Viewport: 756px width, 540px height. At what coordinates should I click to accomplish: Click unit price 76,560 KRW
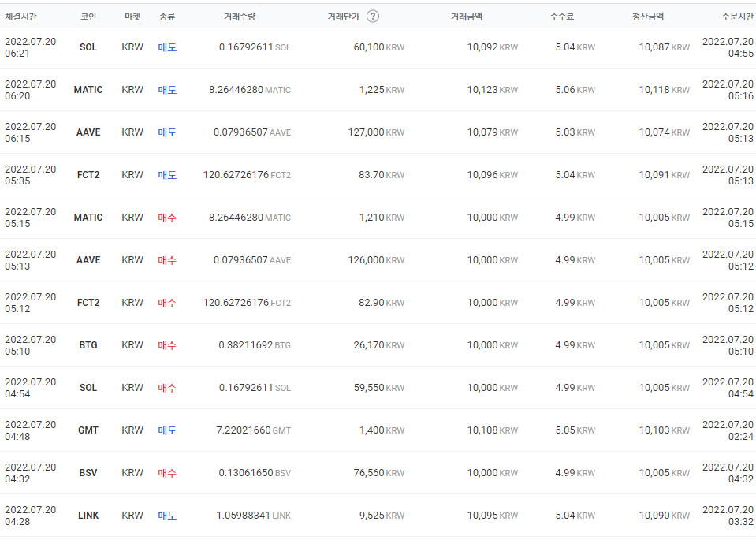pyautogui.click(x=379, y=472)
